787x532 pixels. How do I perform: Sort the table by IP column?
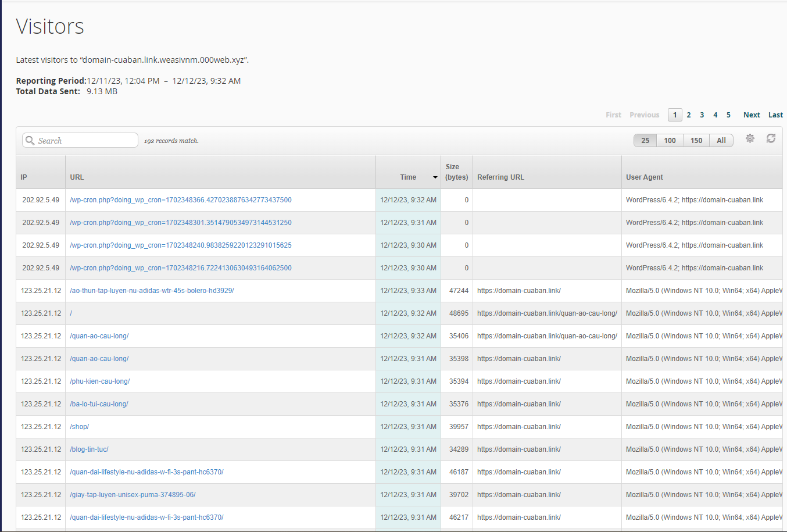(24, 177)
